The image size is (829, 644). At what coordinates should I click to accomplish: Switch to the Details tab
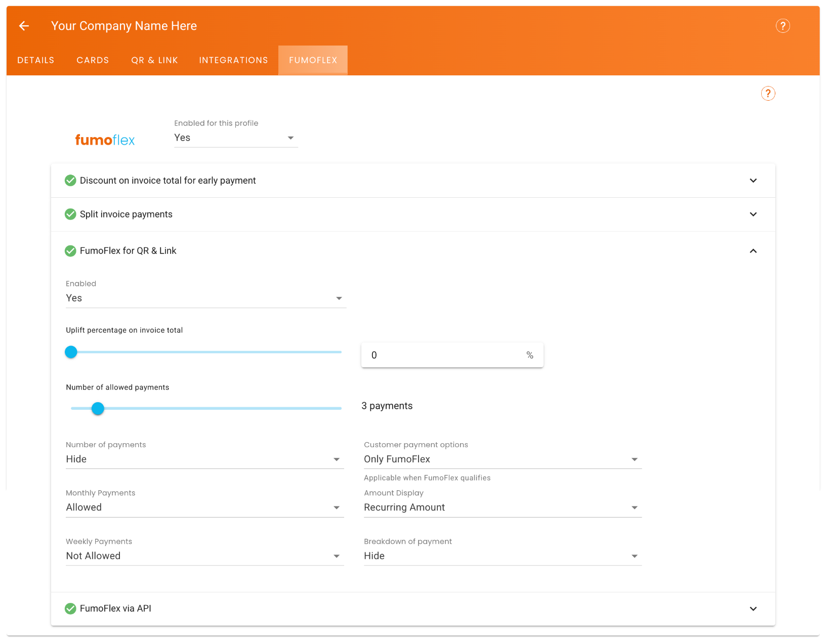[36, 60]
